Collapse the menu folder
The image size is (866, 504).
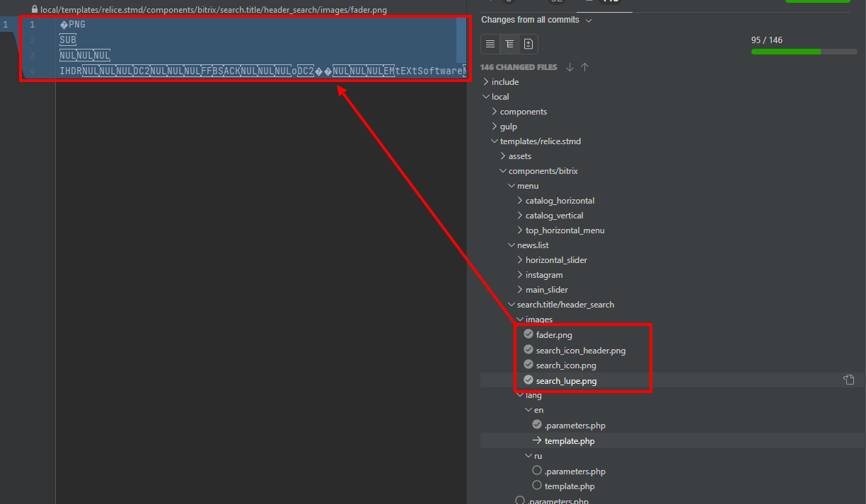[511, 186]
